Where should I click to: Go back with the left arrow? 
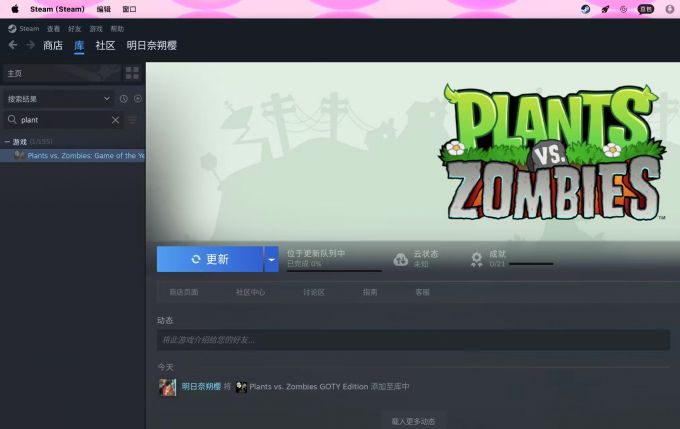coord(13,45)
